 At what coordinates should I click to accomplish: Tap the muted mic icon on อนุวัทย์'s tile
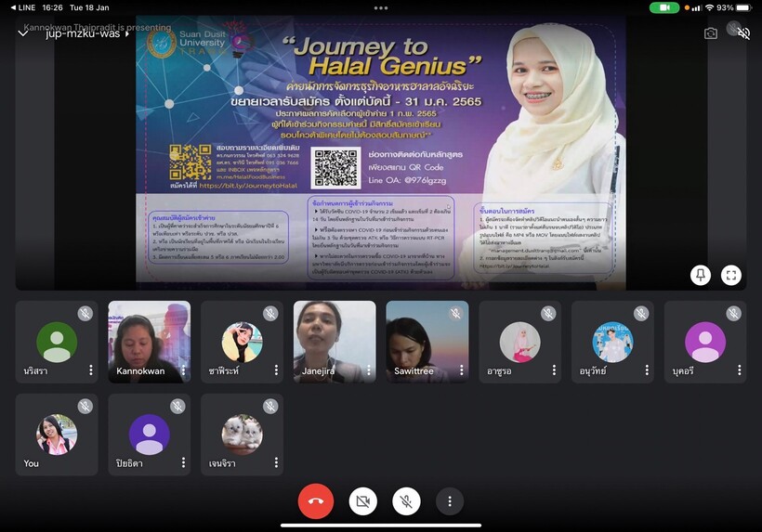(641, 314)
